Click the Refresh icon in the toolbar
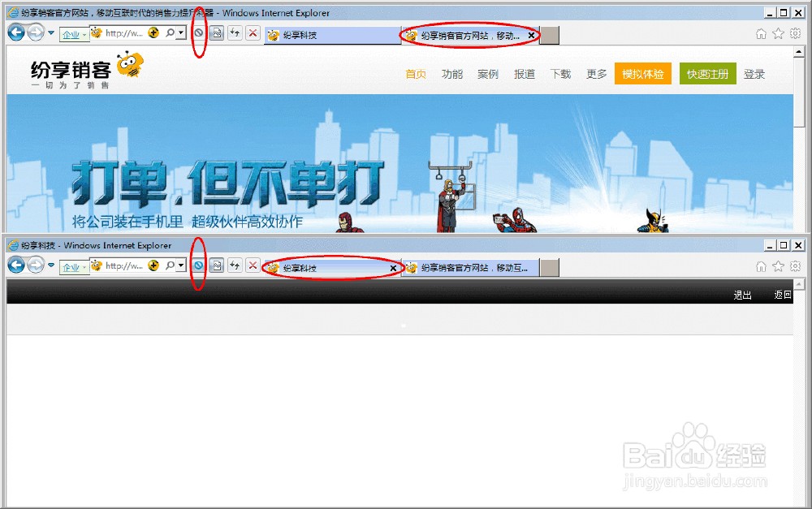812x509 pixels. (x=235, y=32)
